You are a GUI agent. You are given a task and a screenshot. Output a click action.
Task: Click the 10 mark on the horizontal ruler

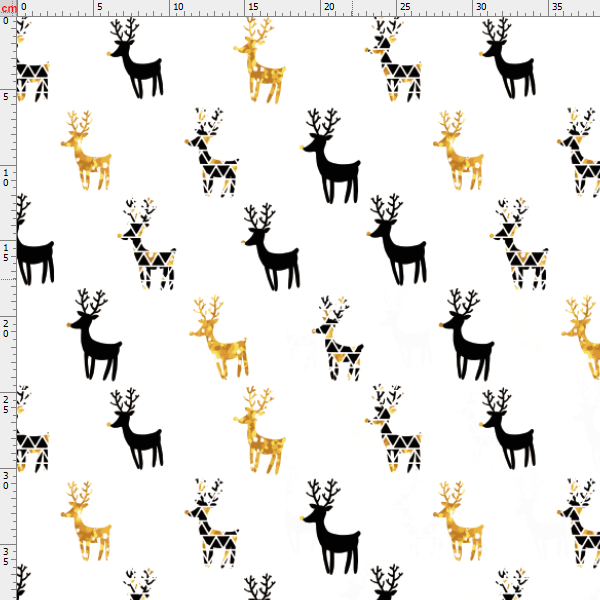point(178,7)
